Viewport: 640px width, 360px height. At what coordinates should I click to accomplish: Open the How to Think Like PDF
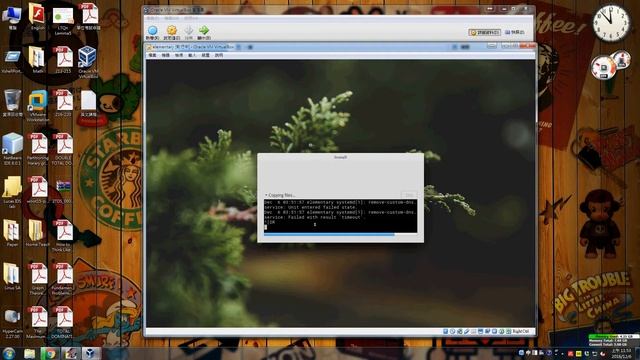[62, 235]
